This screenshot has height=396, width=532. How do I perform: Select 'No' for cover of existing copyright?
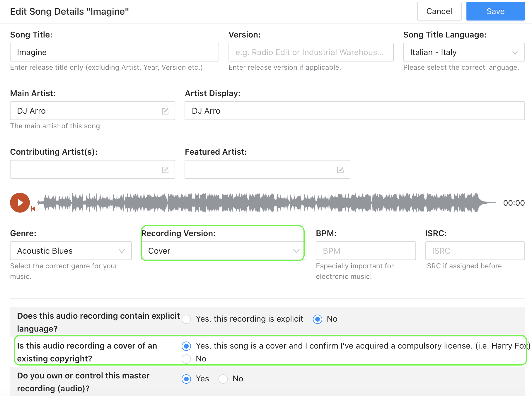click(186, 359)
